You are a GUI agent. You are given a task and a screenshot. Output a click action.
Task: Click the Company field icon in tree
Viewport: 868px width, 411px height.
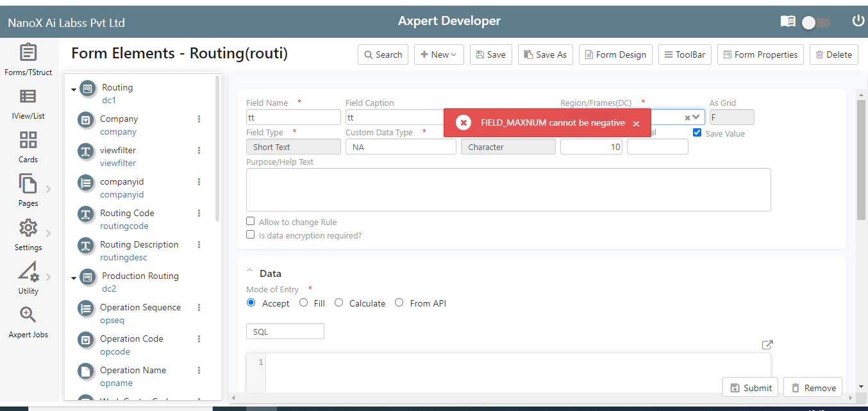85,120
